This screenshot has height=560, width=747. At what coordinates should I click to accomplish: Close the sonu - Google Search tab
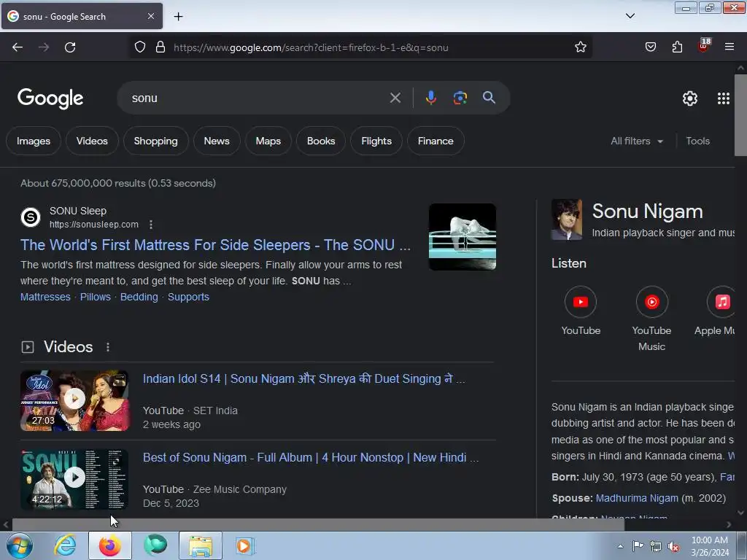151,16
